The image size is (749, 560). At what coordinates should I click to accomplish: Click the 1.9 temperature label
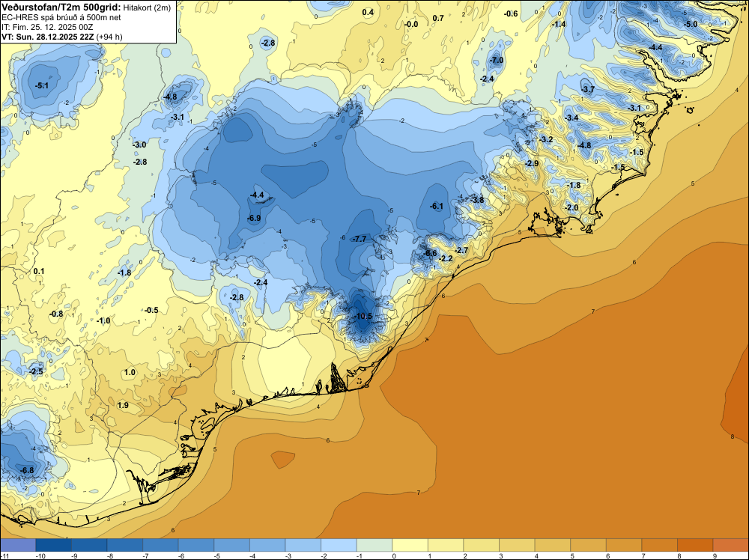123,405
